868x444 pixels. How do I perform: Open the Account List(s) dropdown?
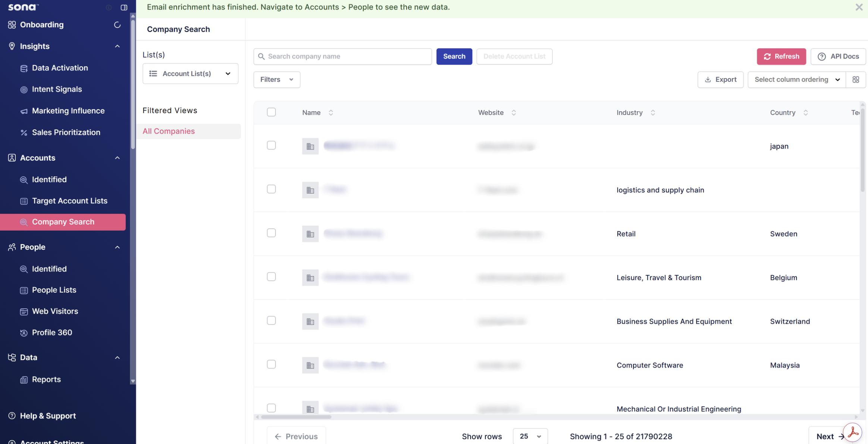tap(190, 74)
